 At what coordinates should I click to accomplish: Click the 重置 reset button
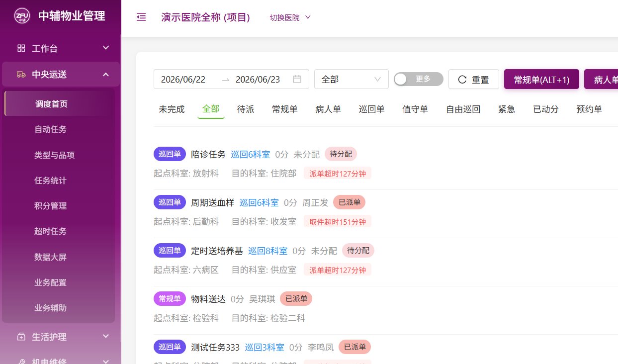coord(474,79)
